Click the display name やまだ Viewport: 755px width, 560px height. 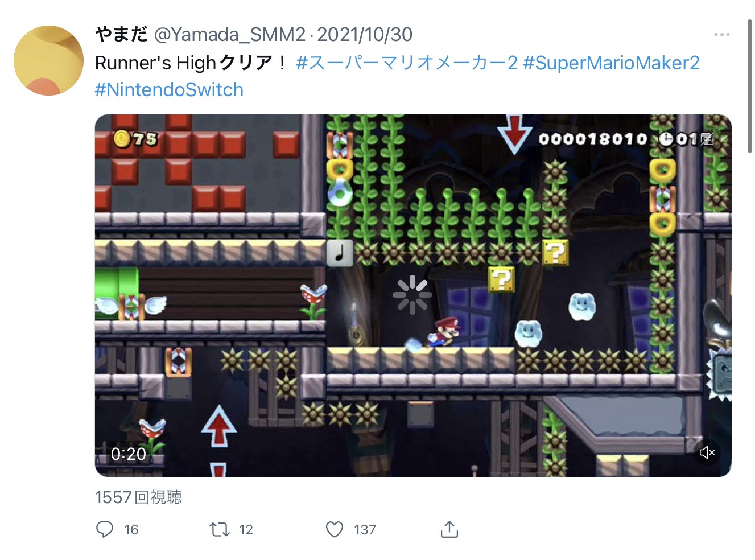coord(121,35)
